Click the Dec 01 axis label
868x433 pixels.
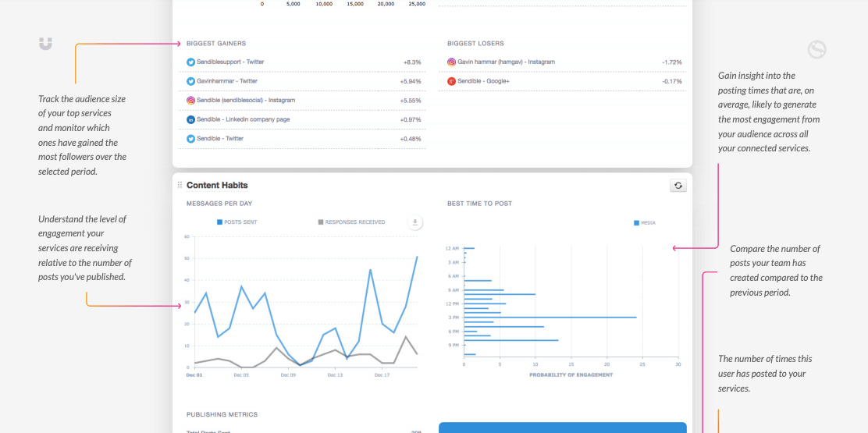point(194,375)
